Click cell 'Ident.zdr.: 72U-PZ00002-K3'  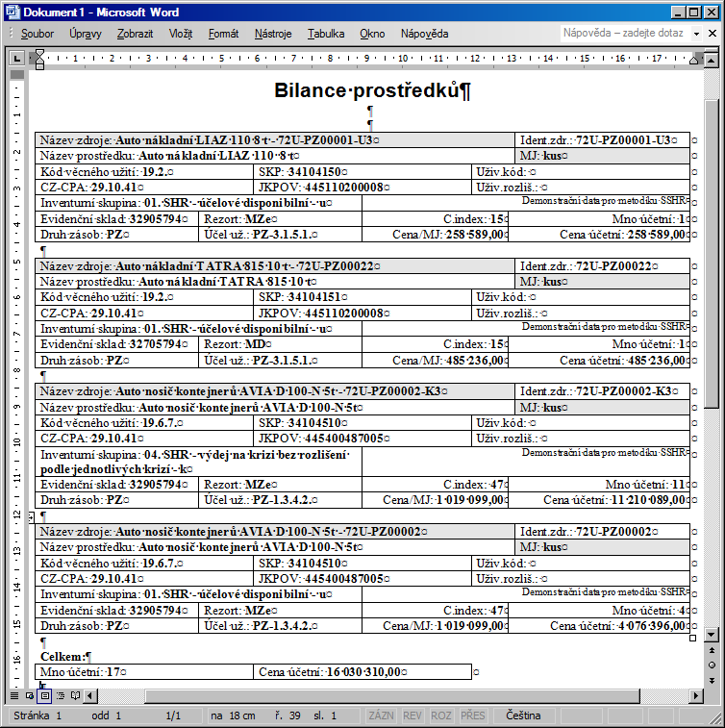tap(602, 391)
